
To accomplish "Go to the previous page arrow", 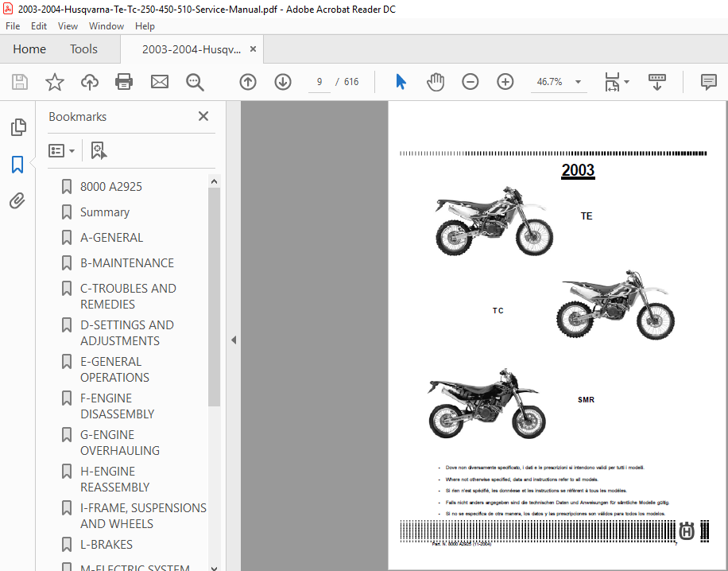I will tap(248, 82).
